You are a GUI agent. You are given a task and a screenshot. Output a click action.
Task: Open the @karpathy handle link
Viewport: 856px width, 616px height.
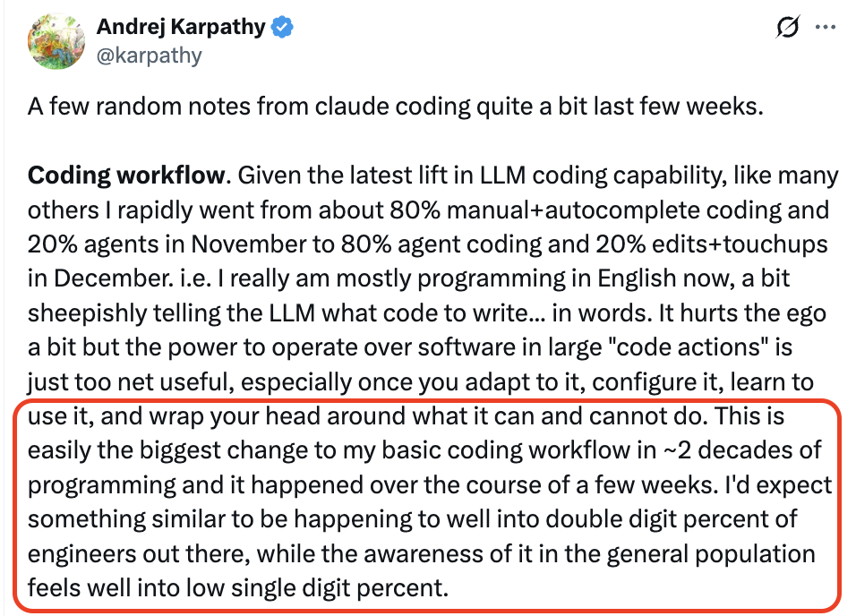tap(149, 56)
